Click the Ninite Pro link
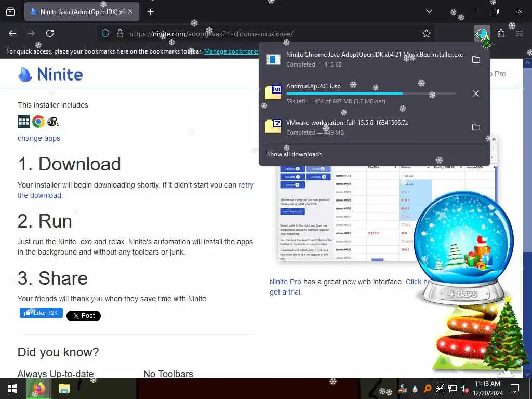532x399 pixels. pyautogui.click(x=285, y=282)
